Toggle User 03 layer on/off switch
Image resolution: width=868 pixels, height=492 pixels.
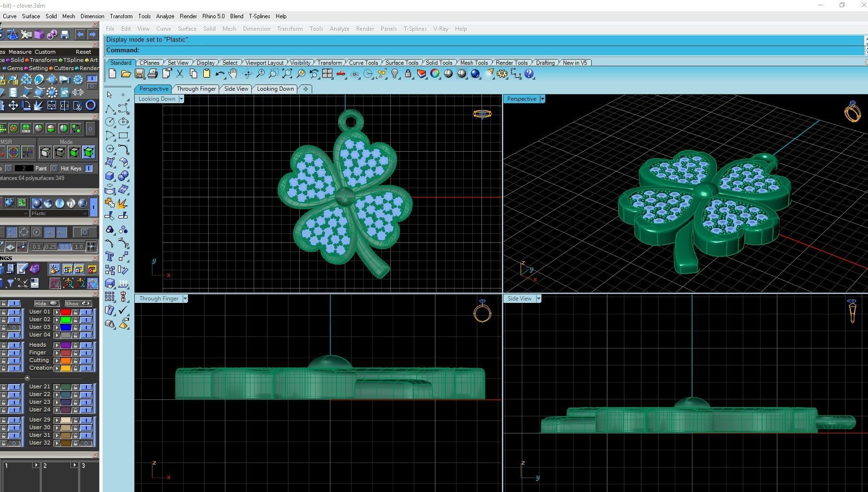pyautogui.click(x=86, y=327)
